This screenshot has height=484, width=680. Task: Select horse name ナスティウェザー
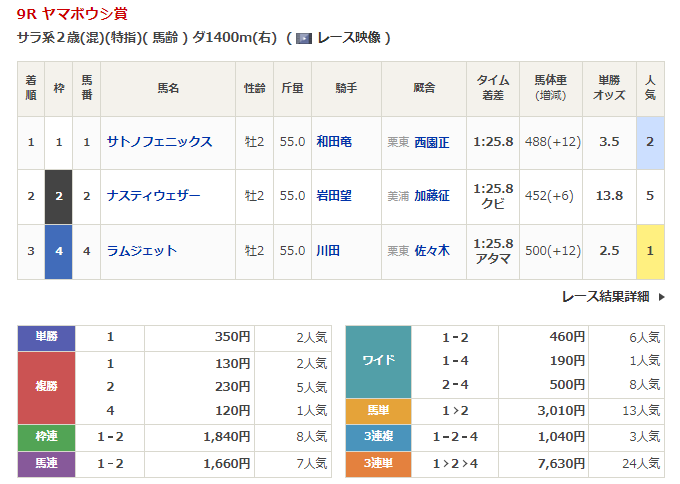(x=153, y=196)
